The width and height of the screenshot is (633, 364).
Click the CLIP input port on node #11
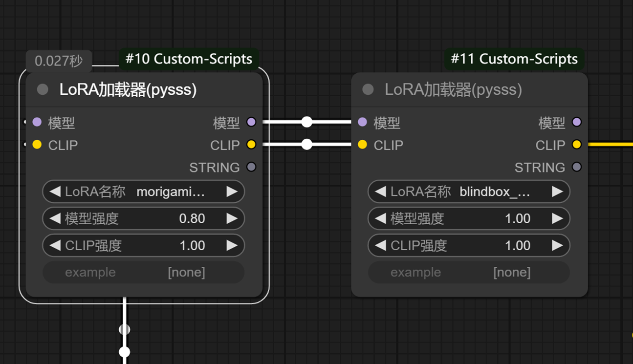tap(362, 145)
